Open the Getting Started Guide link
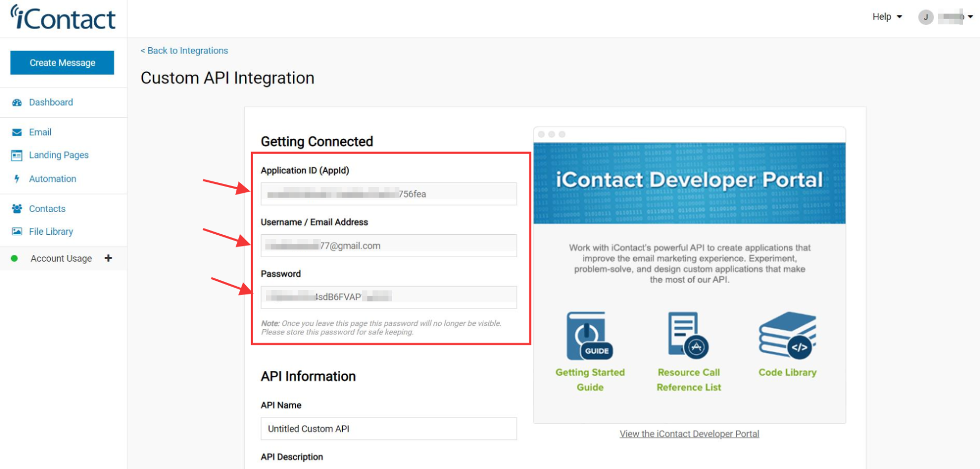 [x=590, y=379]
